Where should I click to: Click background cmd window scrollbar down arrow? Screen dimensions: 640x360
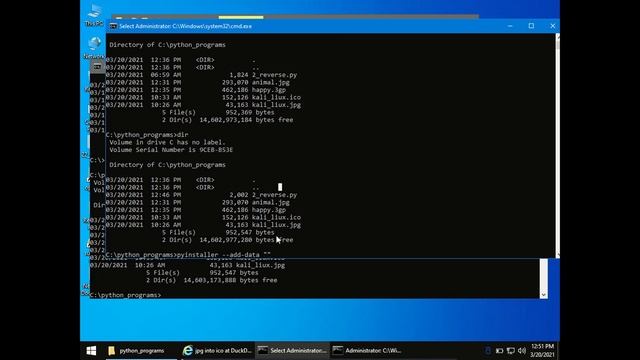point(543,295)
